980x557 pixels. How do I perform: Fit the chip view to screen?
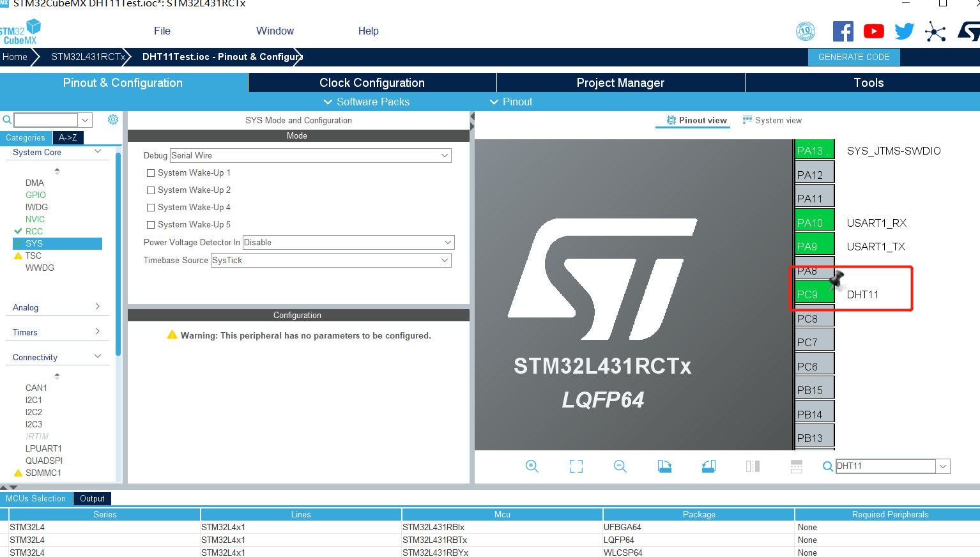576,466
